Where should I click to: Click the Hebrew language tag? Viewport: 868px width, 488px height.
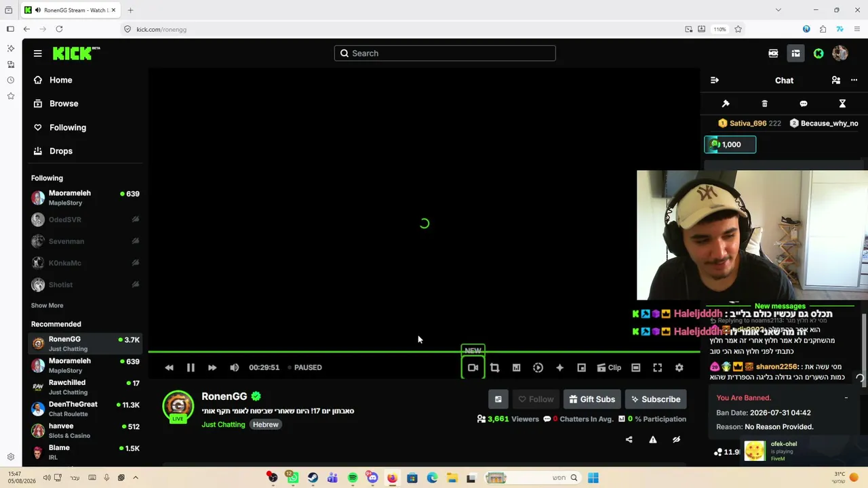tap(266, 424)
